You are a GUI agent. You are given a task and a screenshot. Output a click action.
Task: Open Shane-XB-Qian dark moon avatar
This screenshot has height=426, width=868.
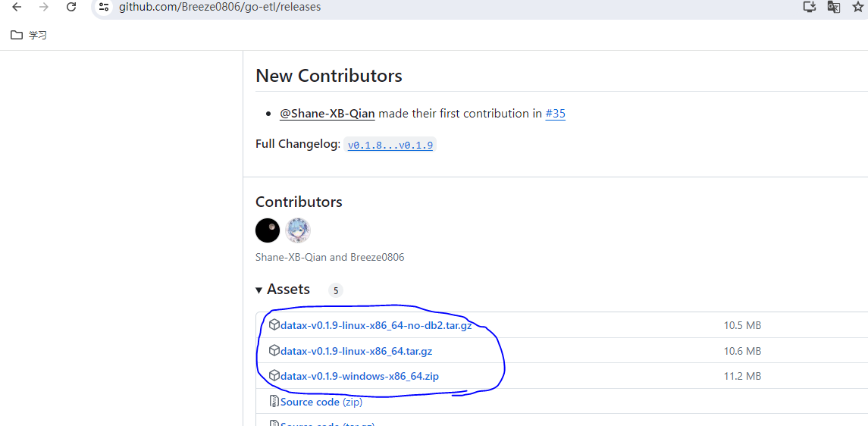pyautogui.click(x=268, y=230)
